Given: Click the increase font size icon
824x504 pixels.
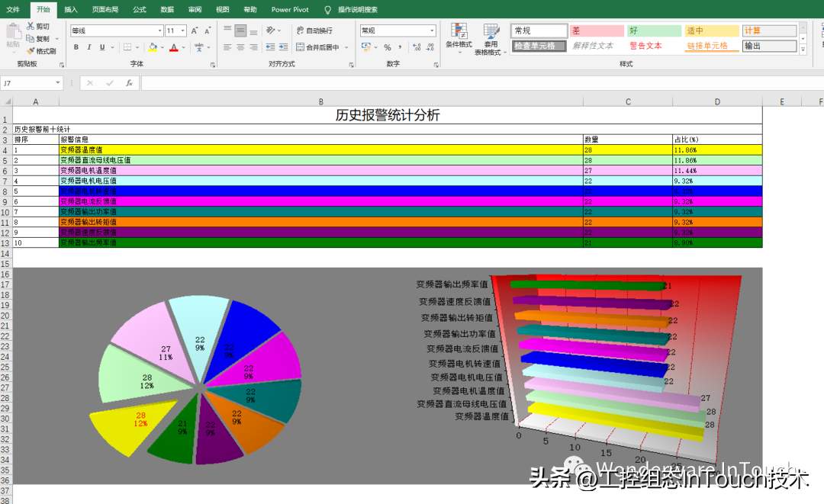Looking at the screenshot, I should click(x=195, y=30).
